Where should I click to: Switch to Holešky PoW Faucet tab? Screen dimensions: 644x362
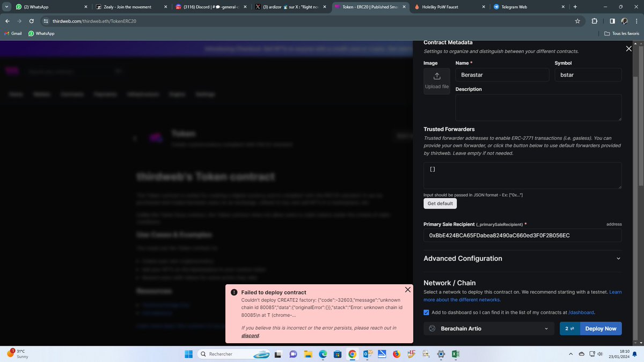[450, 7]
